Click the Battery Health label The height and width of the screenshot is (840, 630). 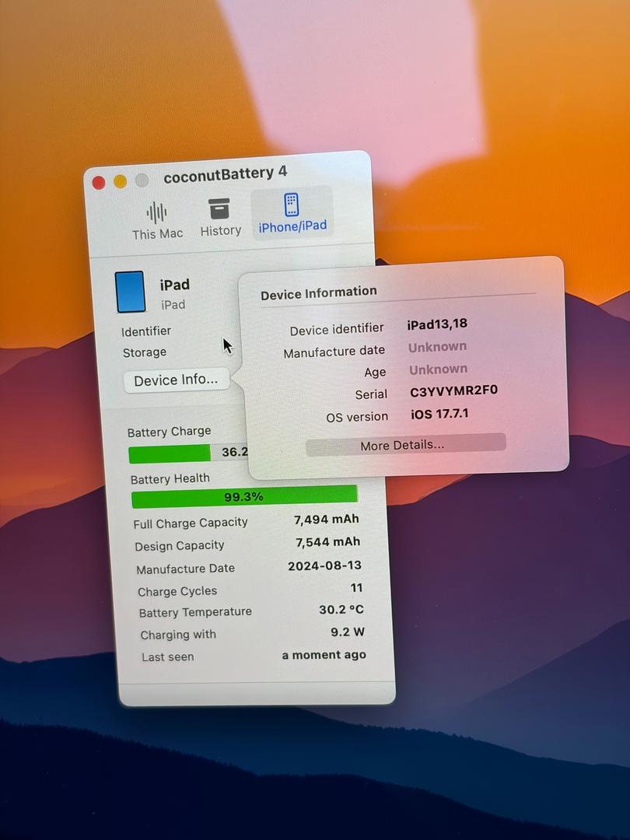(x=170, y=479)
